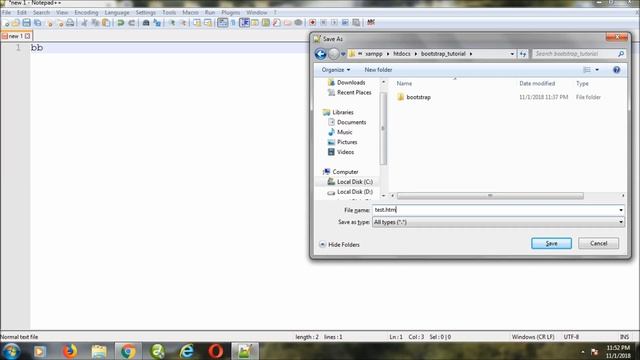Open the Edit menu
The height and width of the screenshot is (360, 640).
tap(22, 13)
